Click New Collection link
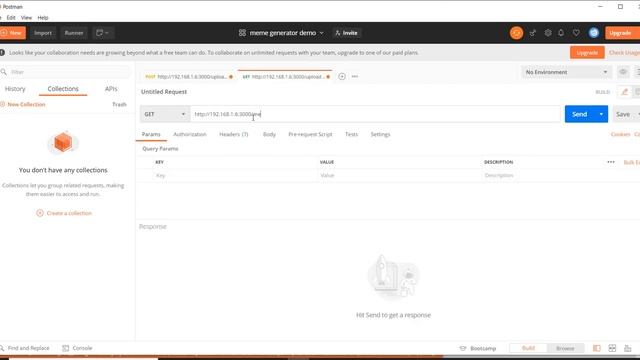 (23, 104)
